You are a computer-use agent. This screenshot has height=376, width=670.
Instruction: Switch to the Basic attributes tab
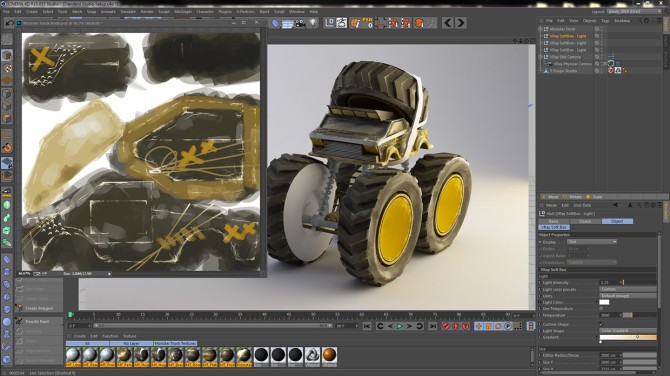[554, 221]
